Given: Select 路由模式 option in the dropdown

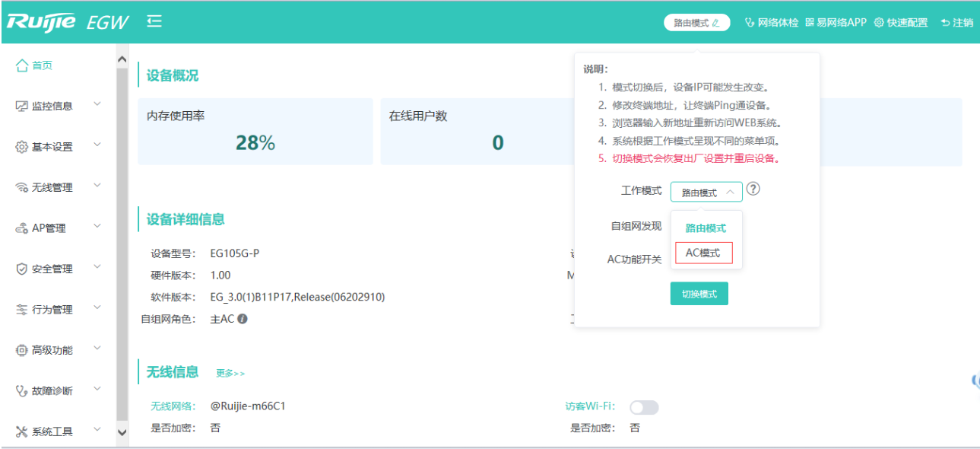Looking at the screenshot, I should tap(706, 228).
